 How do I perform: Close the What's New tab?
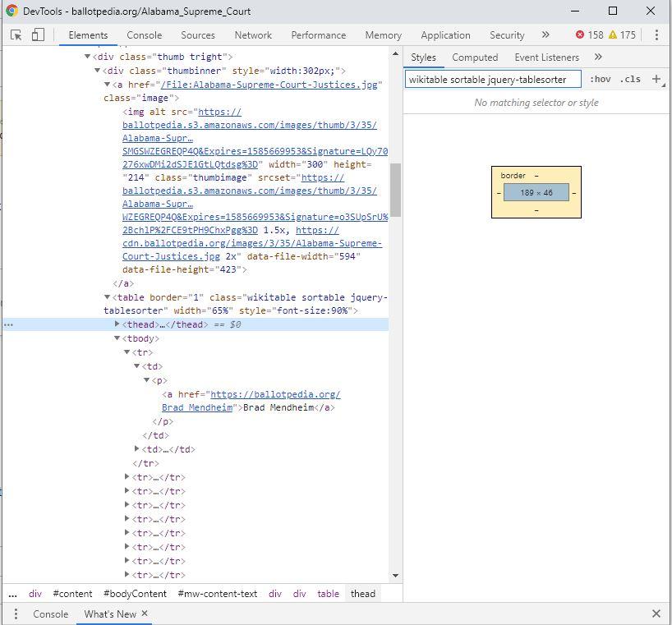point(145,614)
